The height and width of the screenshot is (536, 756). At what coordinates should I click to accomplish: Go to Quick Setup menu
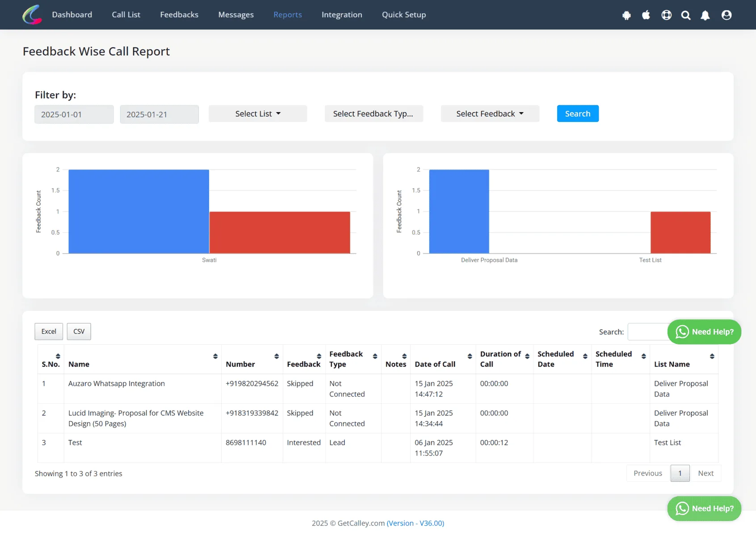[404, 15]
